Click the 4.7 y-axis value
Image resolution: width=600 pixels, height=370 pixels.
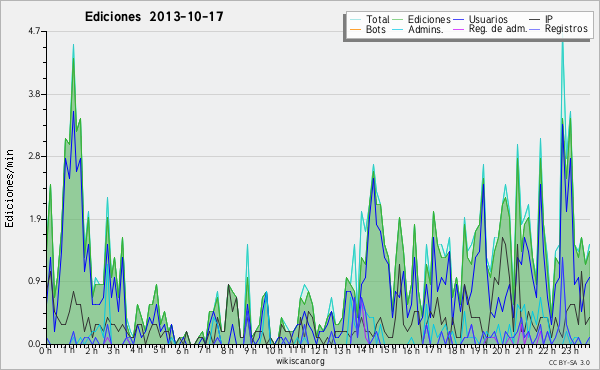click(34, 31)
